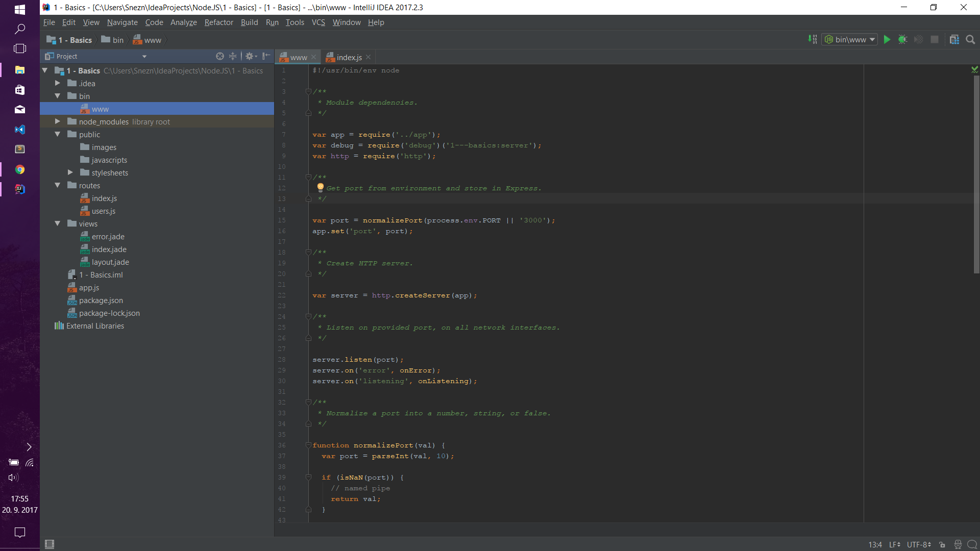Screen dimensions: 980x551
Task: Collapse comment fold at line 24
Action: (x=308, y=317)
